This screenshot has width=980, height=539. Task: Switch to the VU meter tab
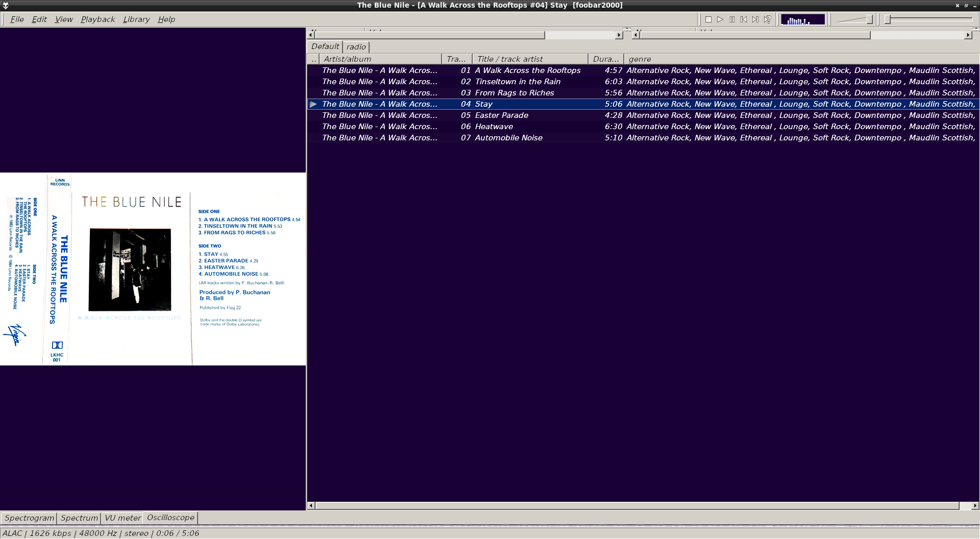tap(122, 518)
